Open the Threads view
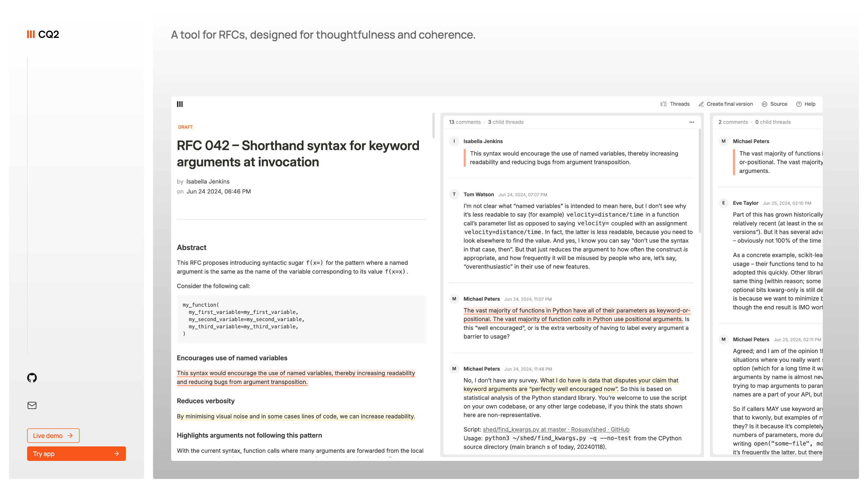 [x=675, y=104]
